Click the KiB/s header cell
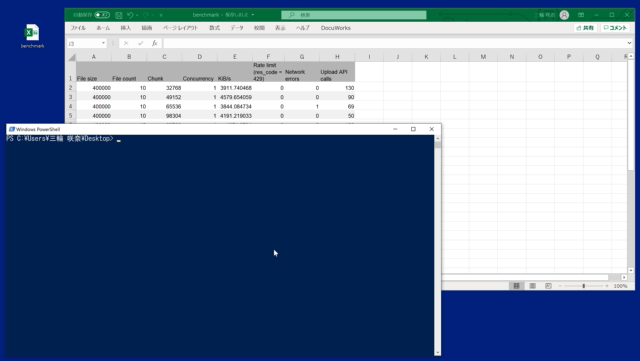The height and width of the screenshot is (361, 640). pos(235,72)
